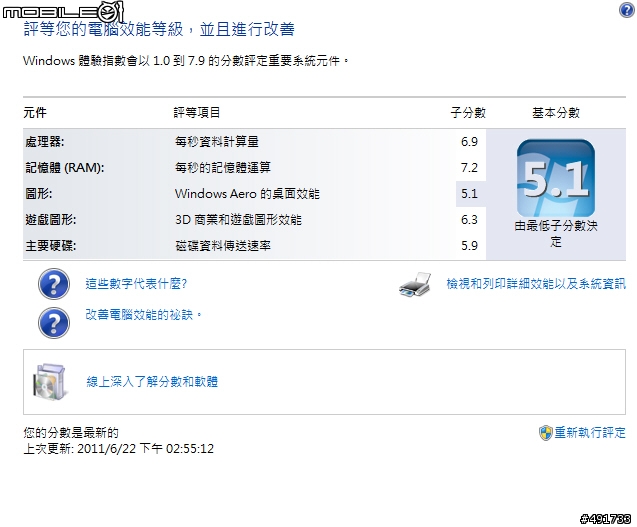Click the Windows 體驗指數 description sentence
Screen dimensions: 637x527
point(185,61)
